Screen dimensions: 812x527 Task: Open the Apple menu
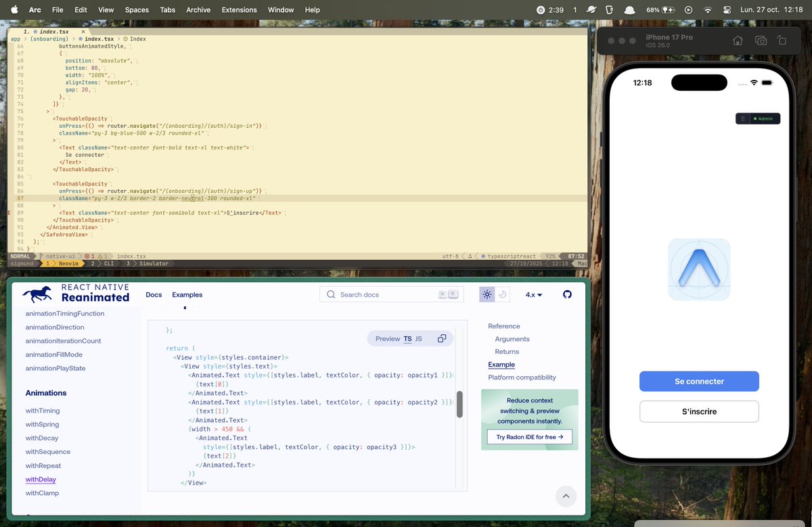tap(13, 9)
